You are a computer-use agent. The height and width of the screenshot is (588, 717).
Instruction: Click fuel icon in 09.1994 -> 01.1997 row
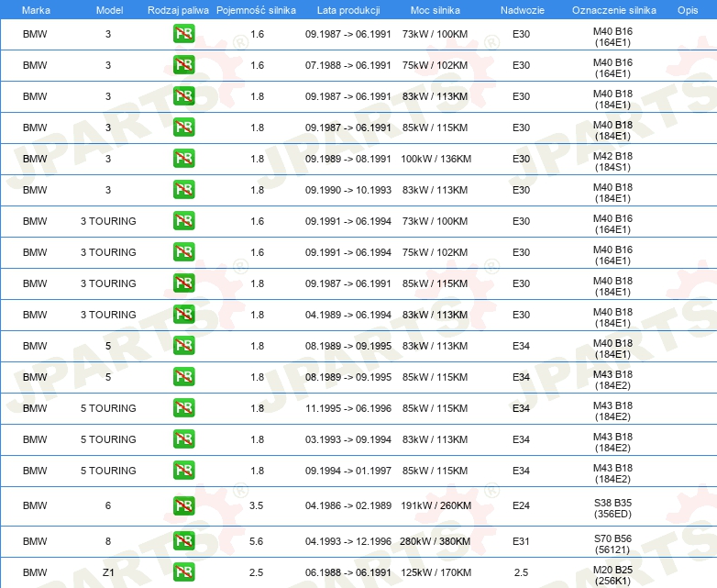click(183, 470)
